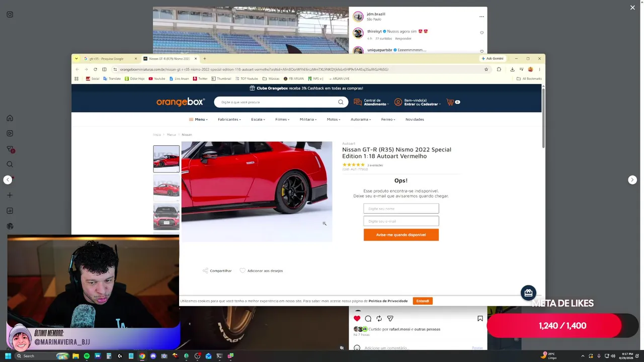Screen dimensions: 644x362
Task: Click Responder under thirelsyt comment
Action: (x=403, y=39)
